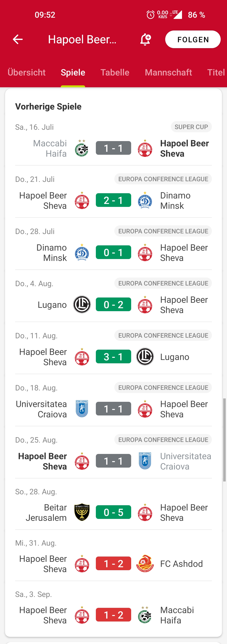Open the 0 - 5 score at Beitar Jerusalem
The width and height of the screenshot is (227, 644).
coord(113,512)
